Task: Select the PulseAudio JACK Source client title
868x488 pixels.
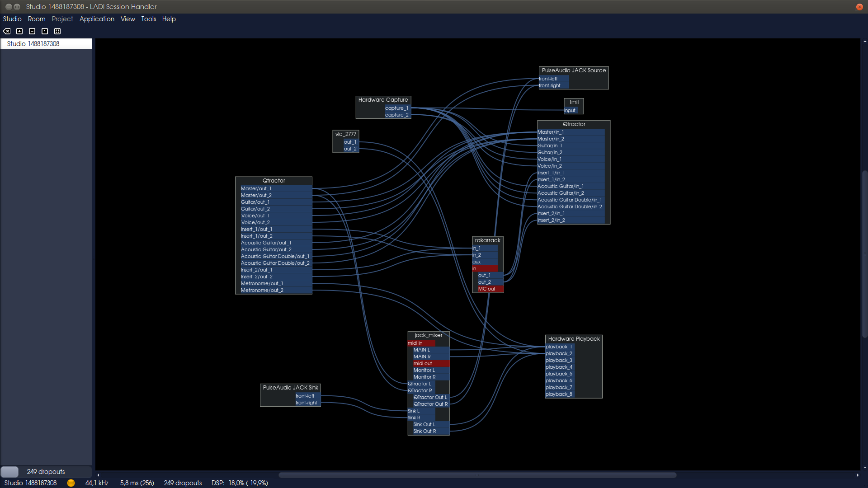Action: tap(574, 70)
